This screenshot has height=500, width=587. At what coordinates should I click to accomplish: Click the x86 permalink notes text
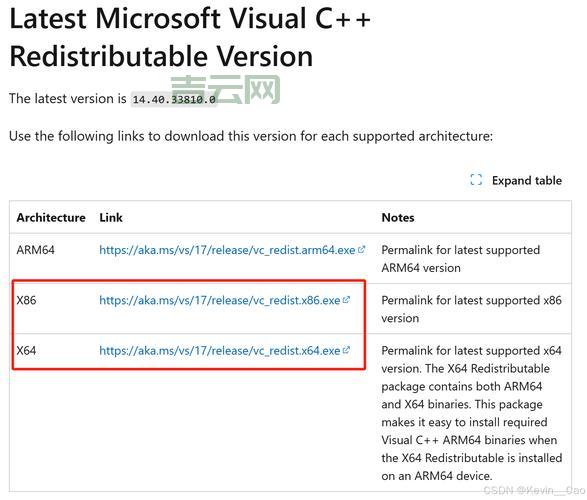[471, 309]
